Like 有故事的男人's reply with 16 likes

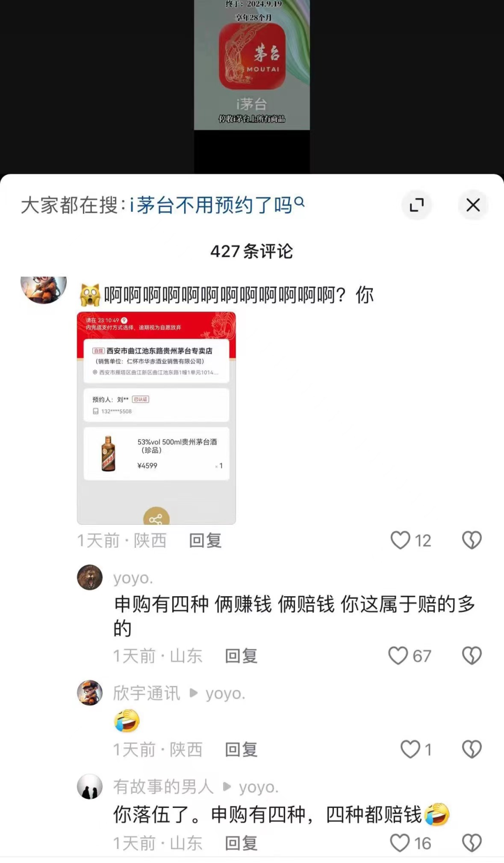tap(400, 843)
